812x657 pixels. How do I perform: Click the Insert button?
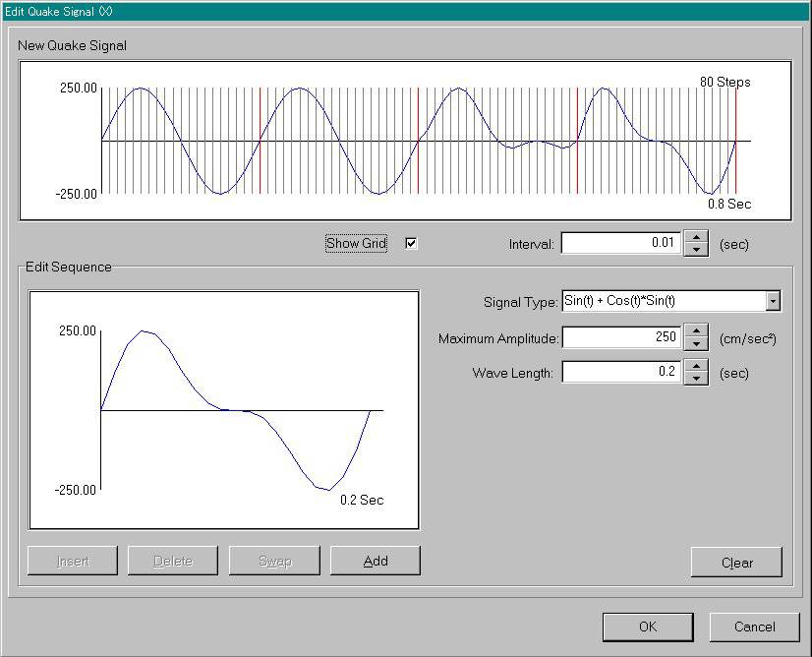click(x=73, y=562)
